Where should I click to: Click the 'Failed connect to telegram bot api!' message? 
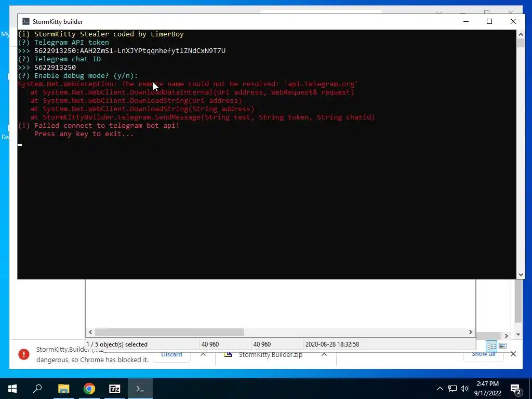(x=99, y=126)
